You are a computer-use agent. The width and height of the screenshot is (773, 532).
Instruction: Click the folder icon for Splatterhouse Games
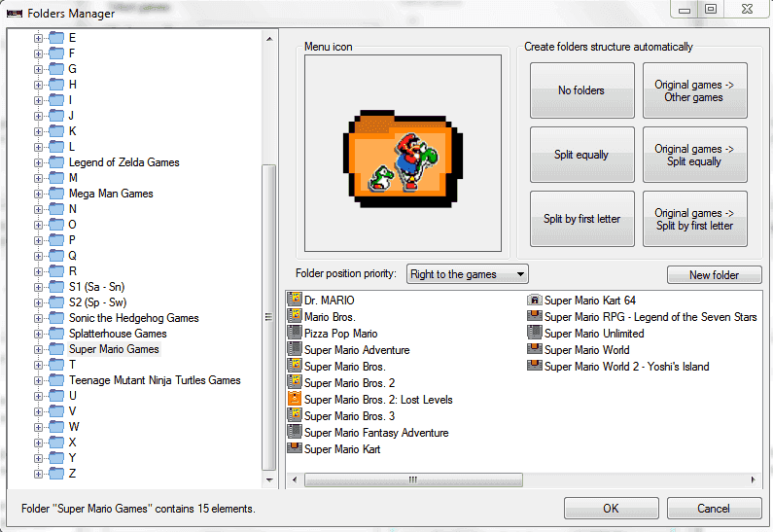point(56,334)
